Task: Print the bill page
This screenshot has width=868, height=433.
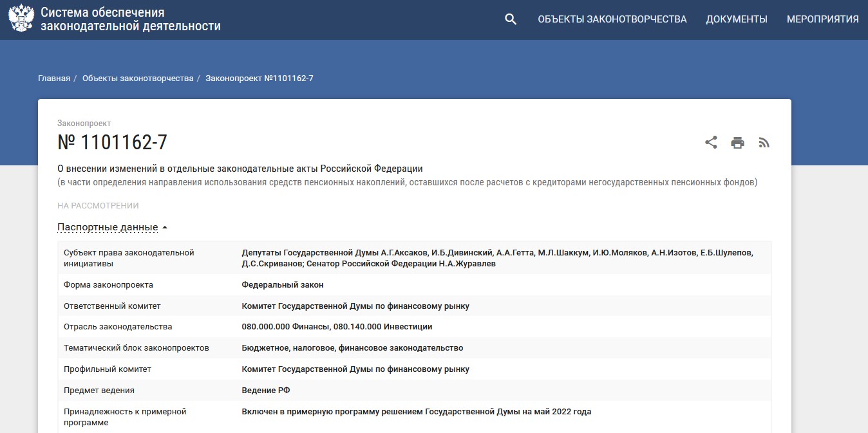Action: coord(737,143)
